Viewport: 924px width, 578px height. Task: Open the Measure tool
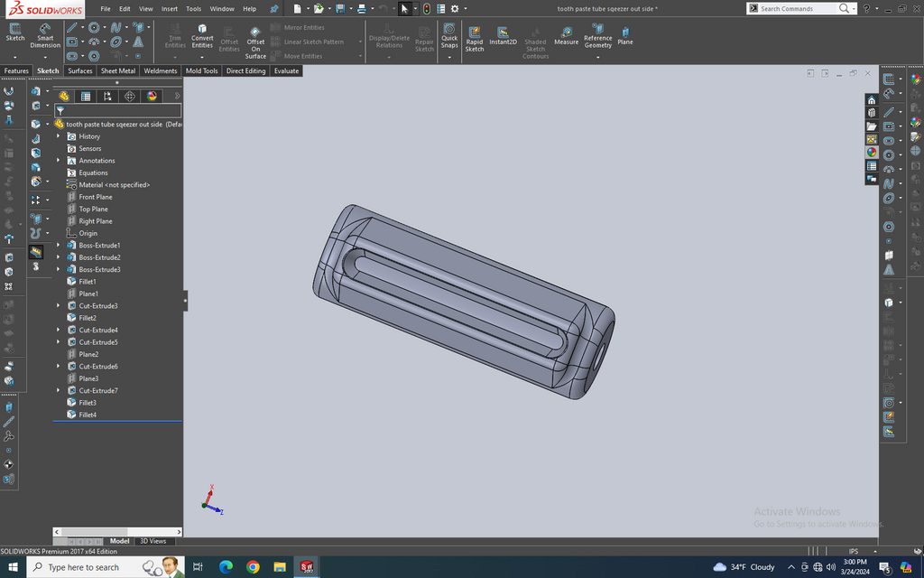point(567,36)
